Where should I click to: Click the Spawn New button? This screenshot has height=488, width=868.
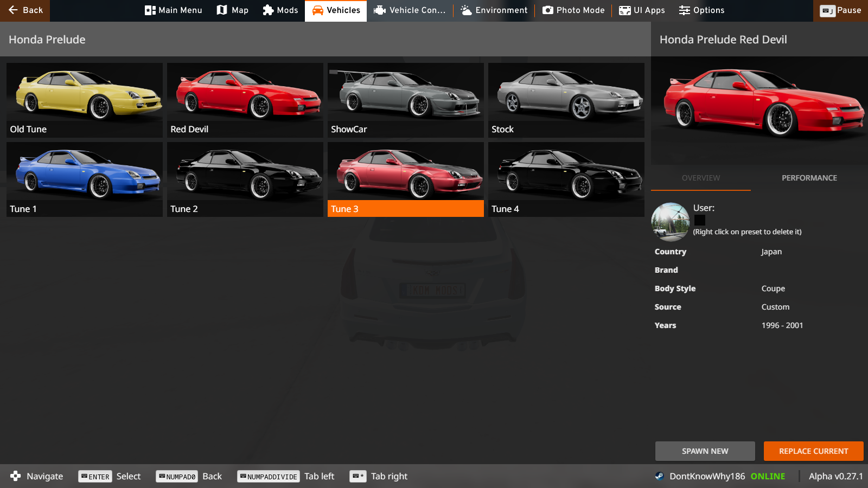coord(705,451)
